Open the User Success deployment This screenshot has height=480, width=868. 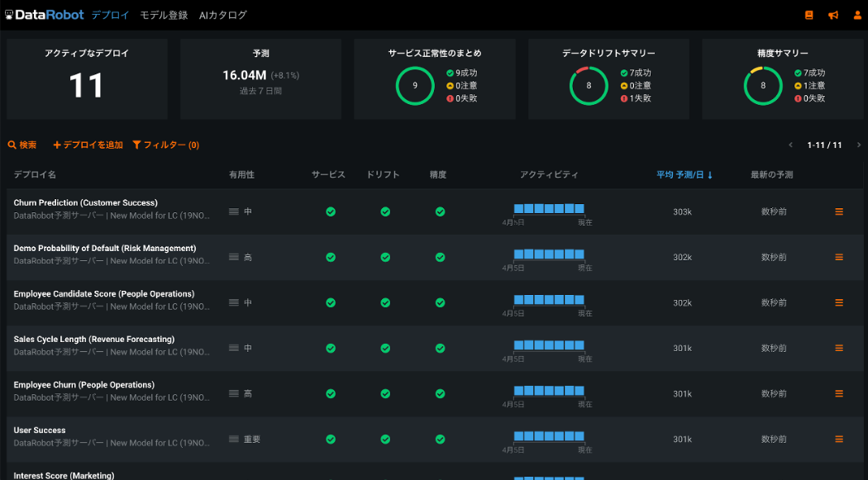(x=40, y=430)
